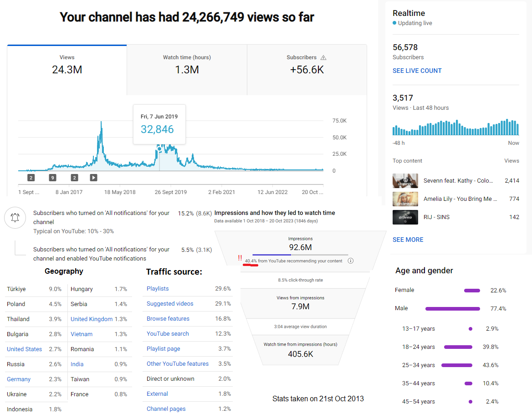This screenshot has height=414, width=532.
Task: Click the first marker badge labeled 2
Action: (x=31, y=178)
